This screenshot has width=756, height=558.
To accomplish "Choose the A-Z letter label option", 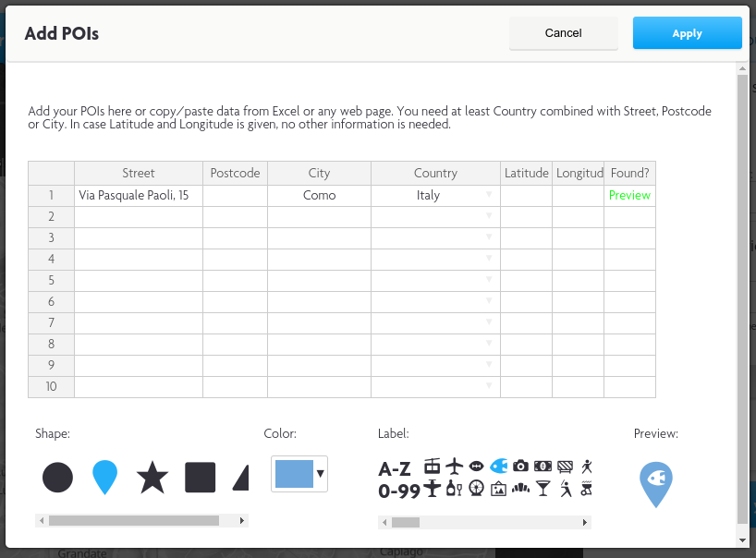I will [x=395, y=468].
